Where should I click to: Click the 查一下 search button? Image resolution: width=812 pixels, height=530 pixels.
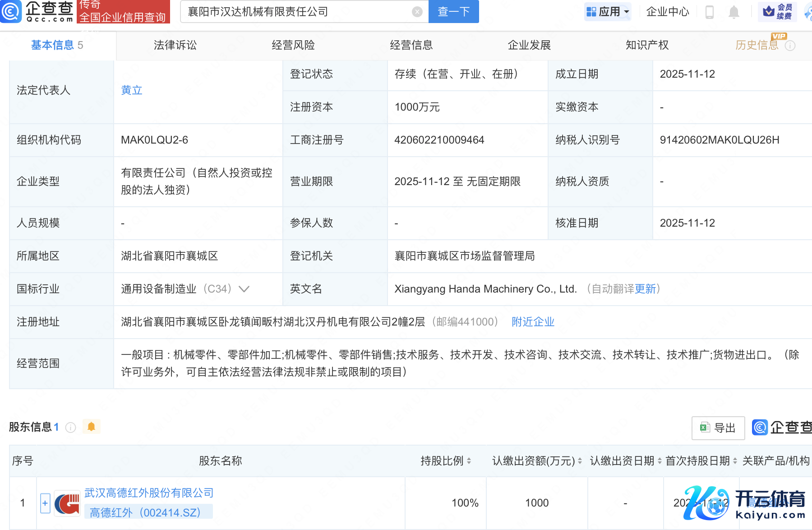tap(453, 12)
